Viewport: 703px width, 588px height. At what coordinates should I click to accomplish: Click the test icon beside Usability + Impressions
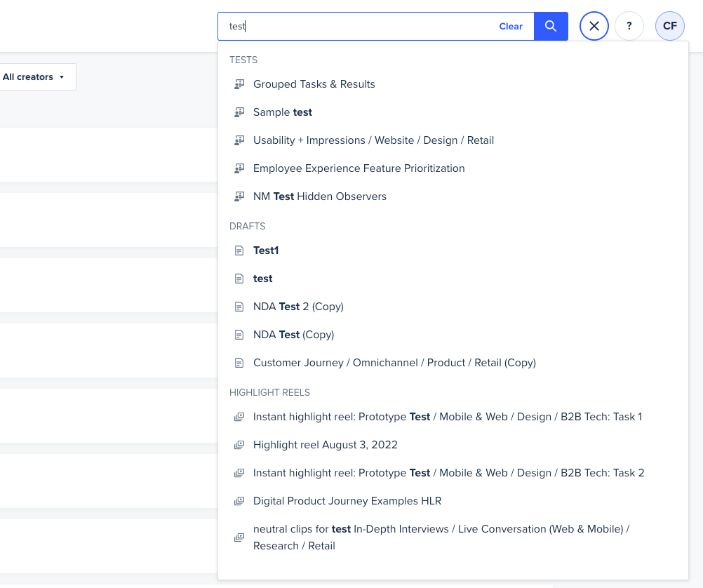(x=239, y=140)
